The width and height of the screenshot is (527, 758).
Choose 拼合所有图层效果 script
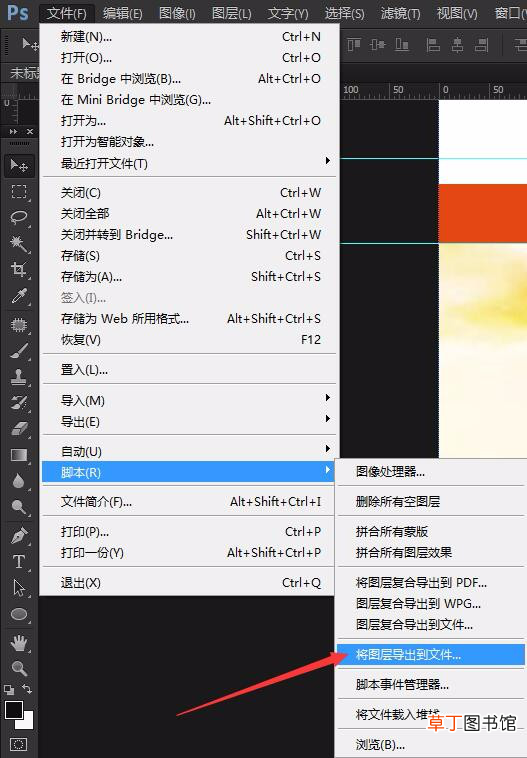point(431,553)
